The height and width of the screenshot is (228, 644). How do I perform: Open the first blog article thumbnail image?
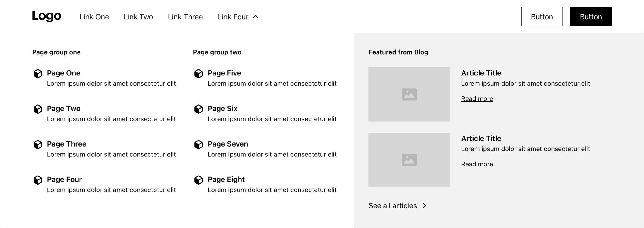point(409,94)
